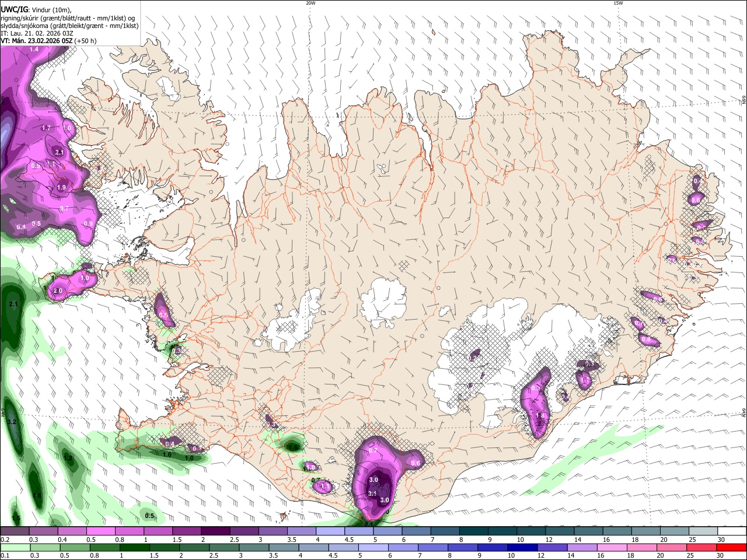Click the UWC/IG title label
The width and height of the screenshot is (747, 560).
point(13,10)
